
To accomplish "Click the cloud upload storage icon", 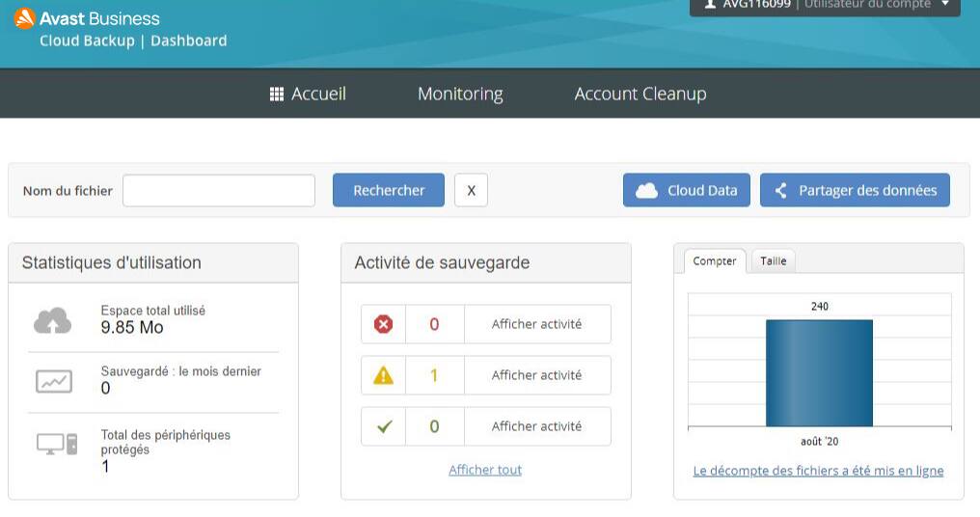I will point(53,321).
